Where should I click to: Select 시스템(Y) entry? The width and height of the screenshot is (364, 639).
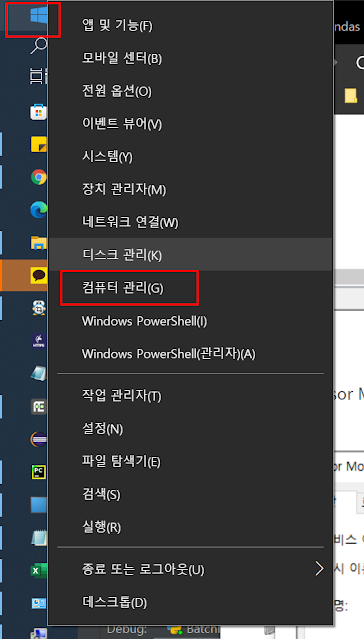(x=191, y=157)
